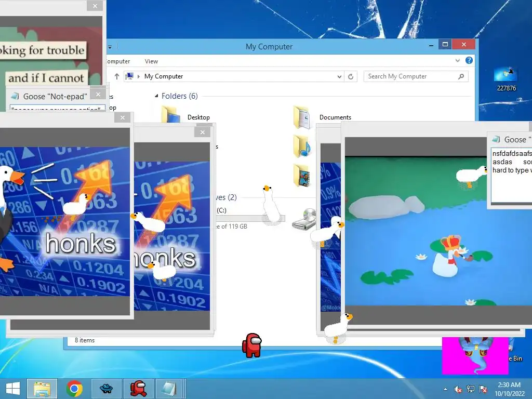Open the notepad taskbar icon
This screenshot has height=399, width=532.
tap(169, 389)
